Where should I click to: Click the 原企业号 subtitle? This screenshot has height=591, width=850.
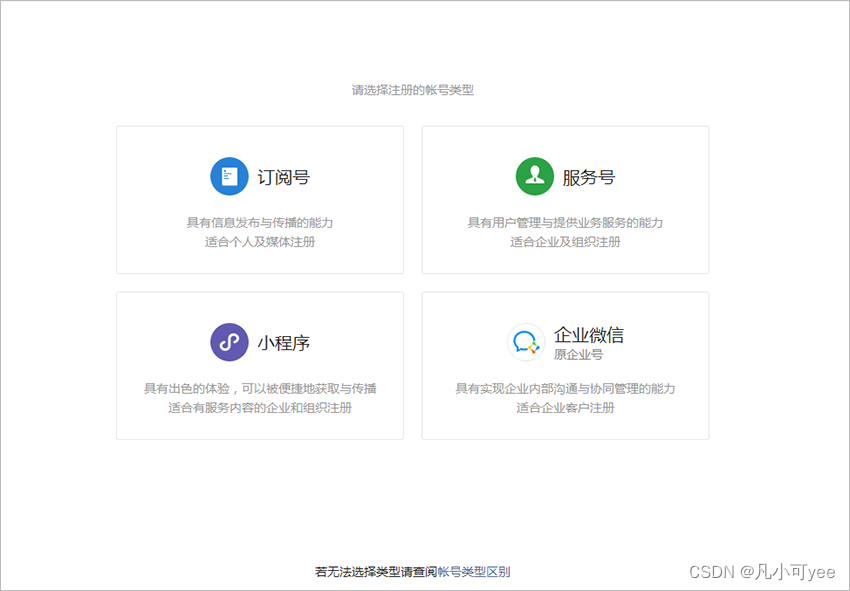pos(578,355)
